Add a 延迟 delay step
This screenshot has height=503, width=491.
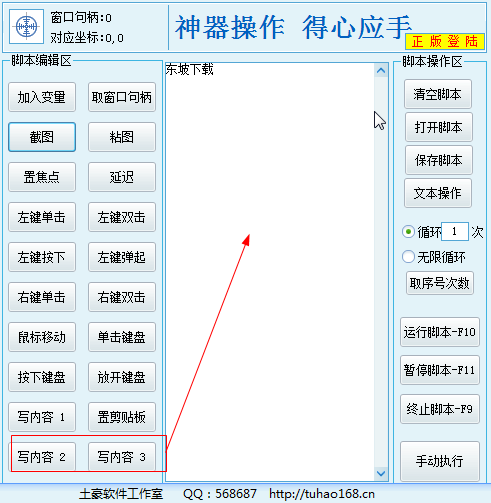pos(122,177)
